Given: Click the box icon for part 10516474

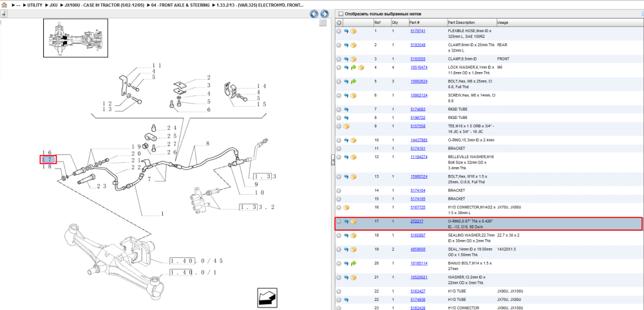Looking at the screenshot, I should [x=361, y=68].
